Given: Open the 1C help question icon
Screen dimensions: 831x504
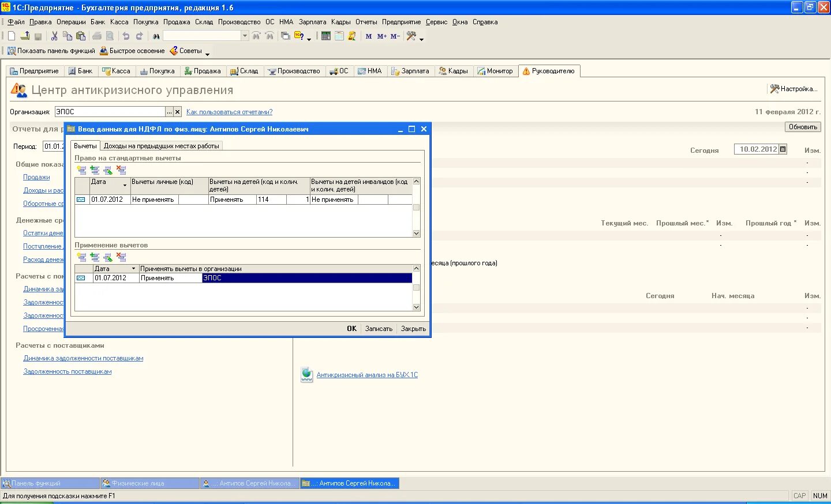Looking at the screenshot, I should [299, 36].
